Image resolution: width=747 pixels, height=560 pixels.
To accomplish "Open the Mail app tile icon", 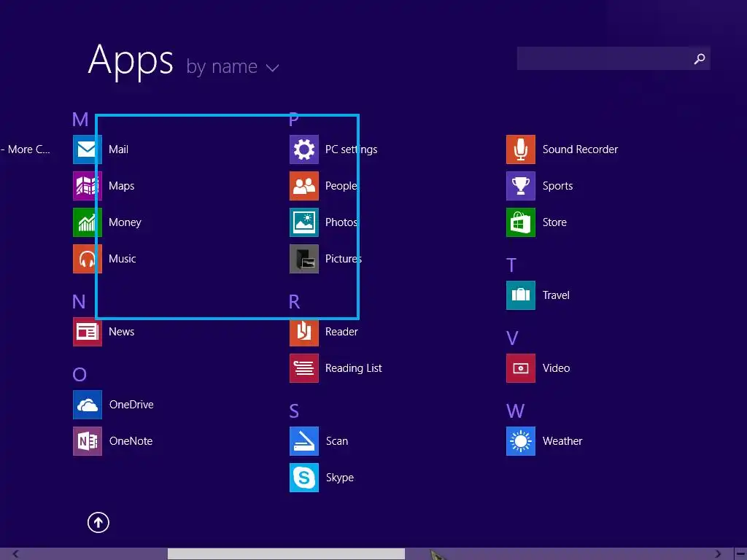I will click(88, 149).
